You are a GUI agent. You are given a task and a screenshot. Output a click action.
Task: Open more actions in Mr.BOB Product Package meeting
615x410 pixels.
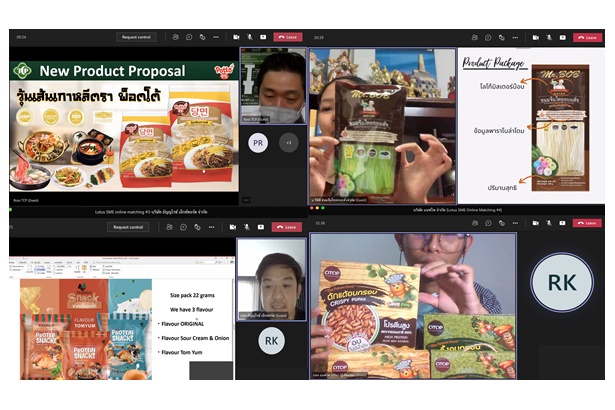[515, 38]
